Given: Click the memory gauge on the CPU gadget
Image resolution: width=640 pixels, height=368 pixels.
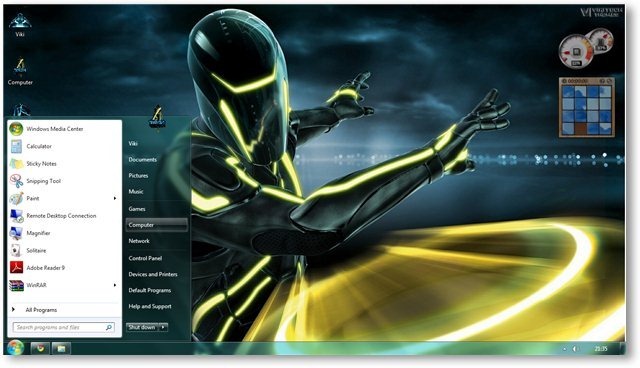Looking at the screenshot, I should pyautogui.click(x=601, y=40).
